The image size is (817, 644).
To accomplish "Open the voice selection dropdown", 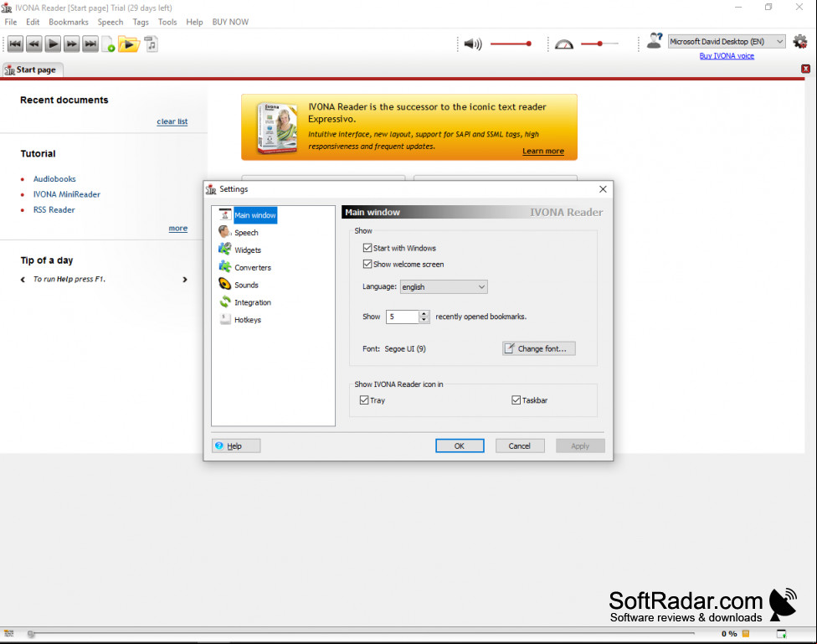I will (727, 41).
